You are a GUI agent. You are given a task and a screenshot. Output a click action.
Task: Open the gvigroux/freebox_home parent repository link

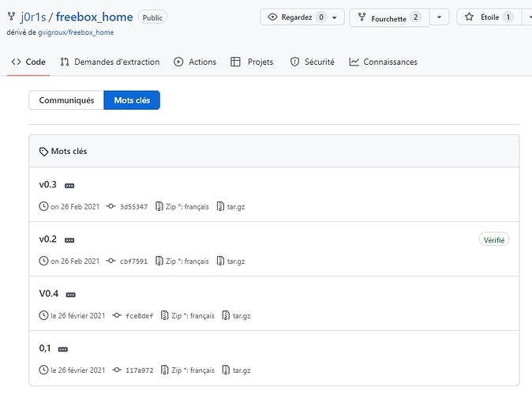click(76, 32)
